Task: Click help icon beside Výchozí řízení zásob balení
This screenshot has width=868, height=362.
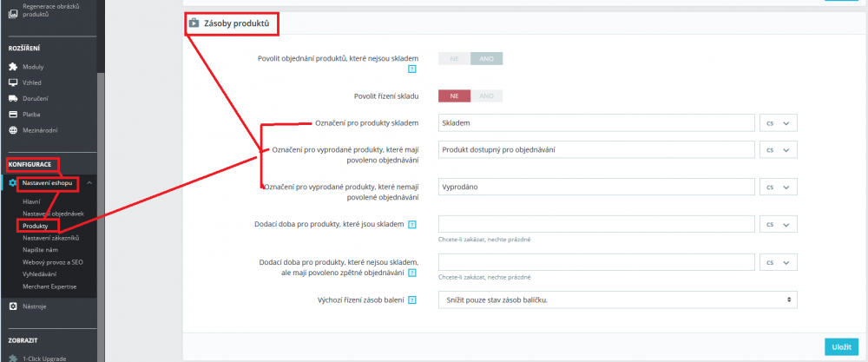Action: click(411, 300)
